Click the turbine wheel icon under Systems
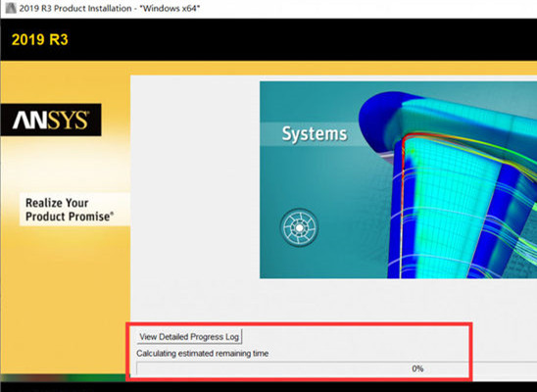 pos(299,227)
